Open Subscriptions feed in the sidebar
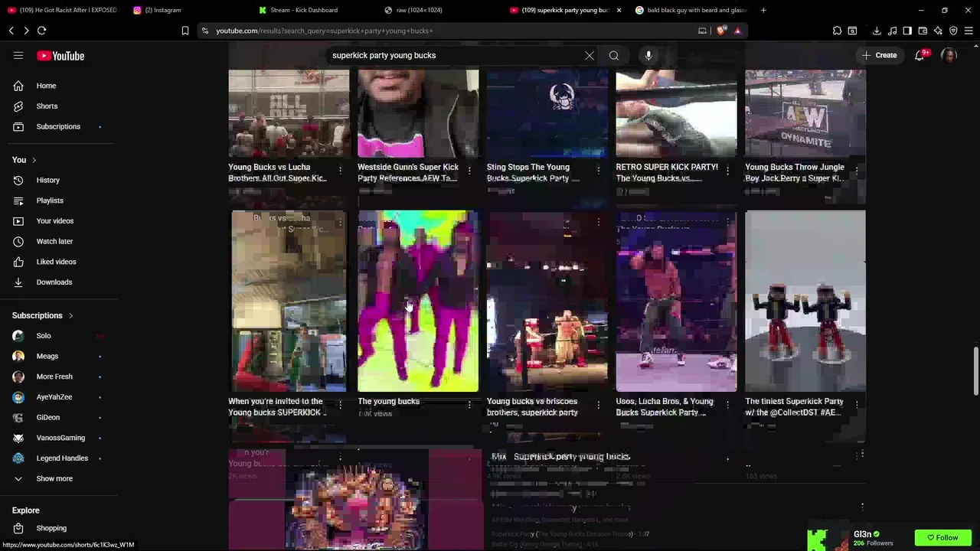 (58, 126)
